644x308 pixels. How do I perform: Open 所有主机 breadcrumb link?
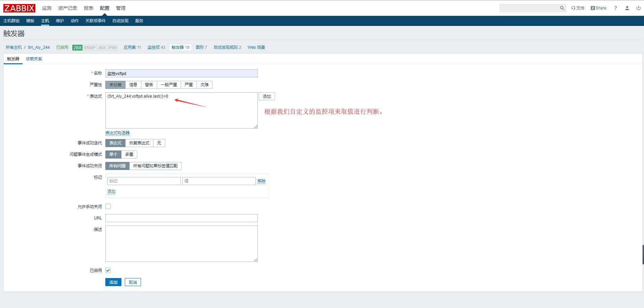[x=14, y=47]
